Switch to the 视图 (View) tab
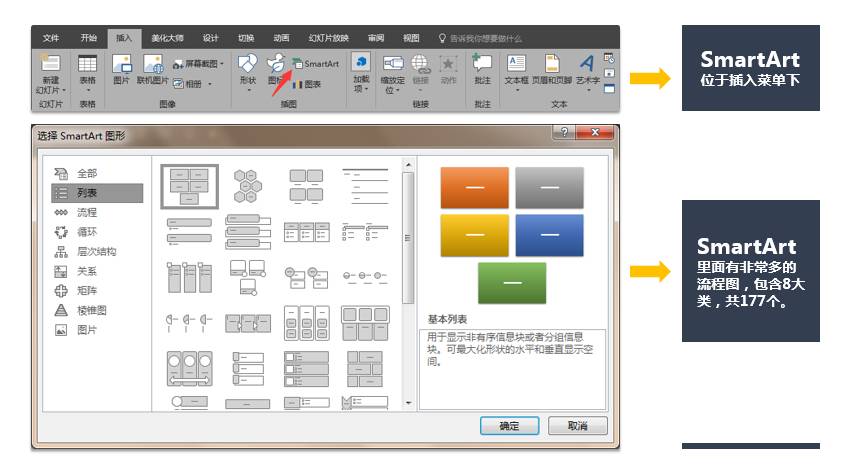This screenshot has height=473, width=849. (411, 38)
